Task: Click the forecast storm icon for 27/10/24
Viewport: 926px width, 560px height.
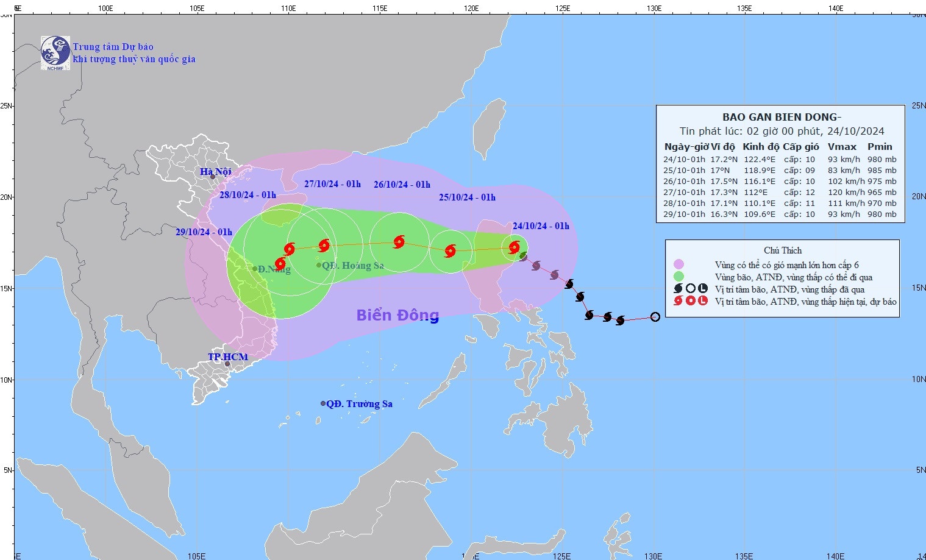Action: coord(324,245)
